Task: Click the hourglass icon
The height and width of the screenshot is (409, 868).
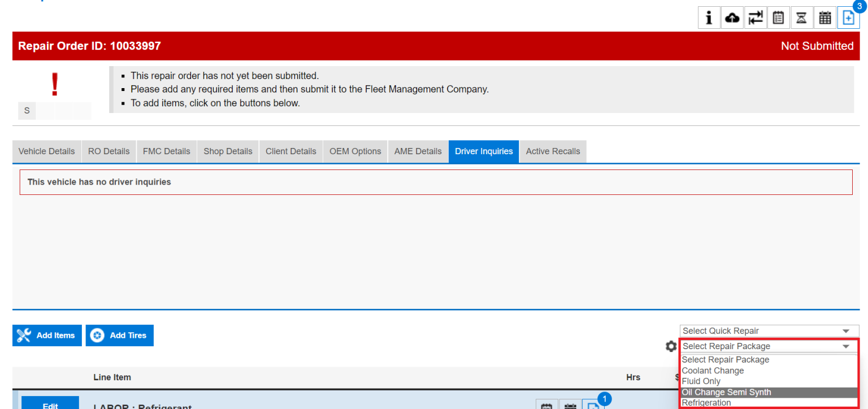Action: point(801,18)
